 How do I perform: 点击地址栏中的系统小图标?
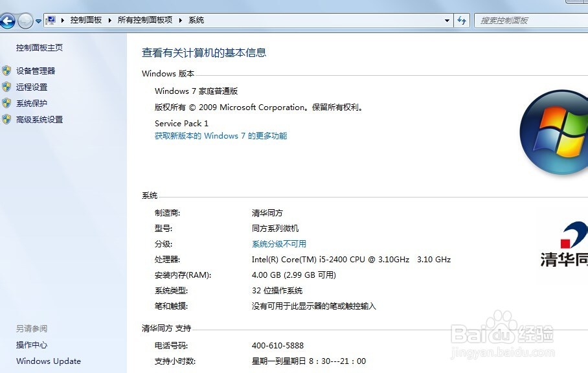click(x=51, y=20)
